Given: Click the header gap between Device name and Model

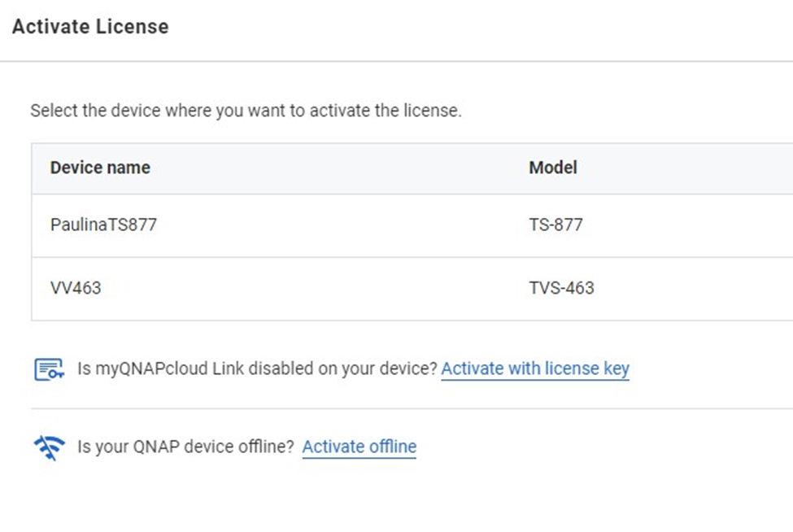Looking at the screenshot, I should [x=340, y=168].
